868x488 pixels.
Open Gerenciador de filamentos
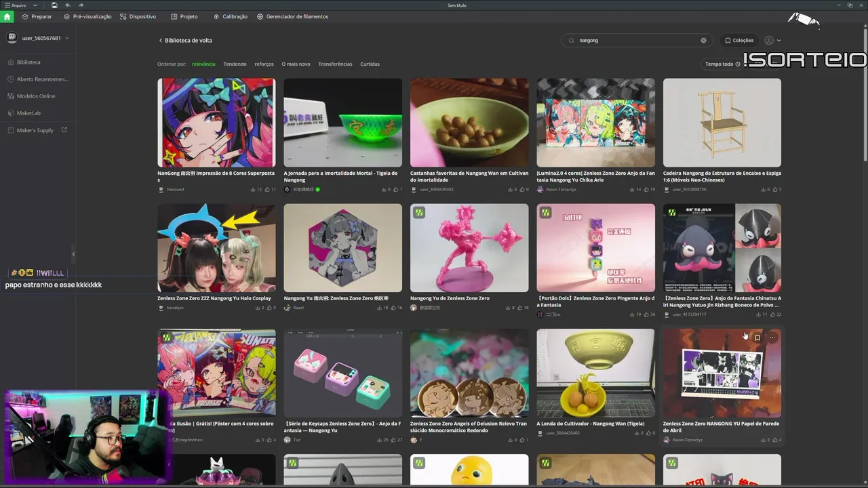tap(293, 16)
